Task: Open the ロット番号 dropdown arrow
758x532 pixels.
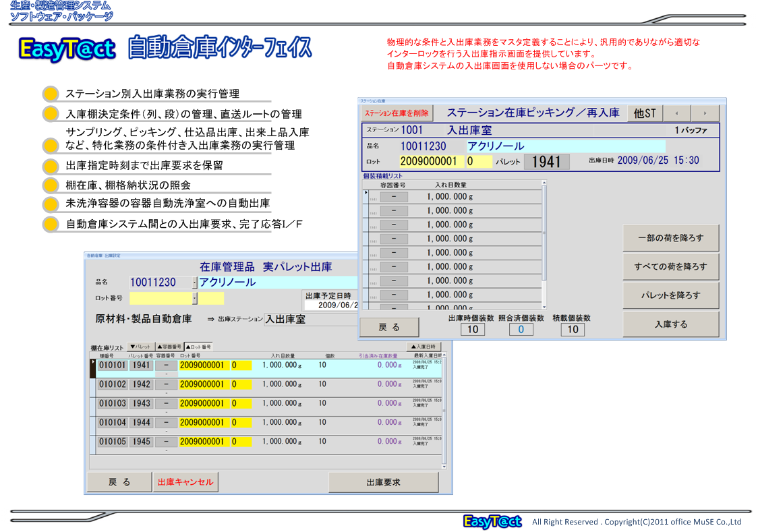Action: pos(195,298)
